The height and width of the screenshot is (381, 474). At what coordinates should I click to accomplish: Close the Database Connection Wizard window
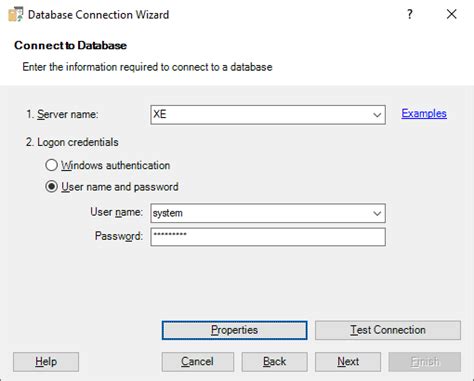[451, 14]
